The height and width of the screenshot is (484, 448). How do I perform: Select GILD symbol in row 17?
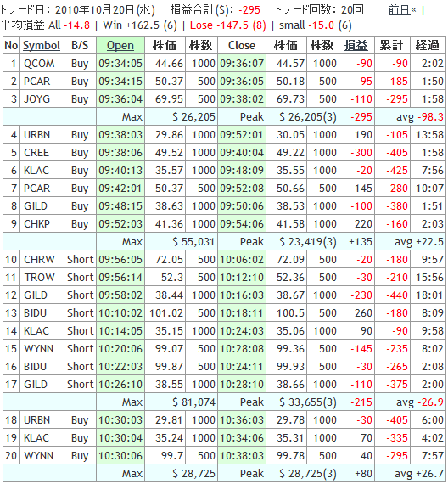(x=36, y=385)
